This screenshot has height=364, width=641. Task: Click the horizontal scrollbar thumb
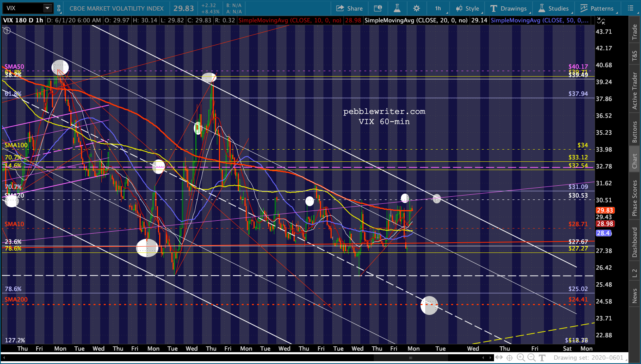click(x=411, y=358)
